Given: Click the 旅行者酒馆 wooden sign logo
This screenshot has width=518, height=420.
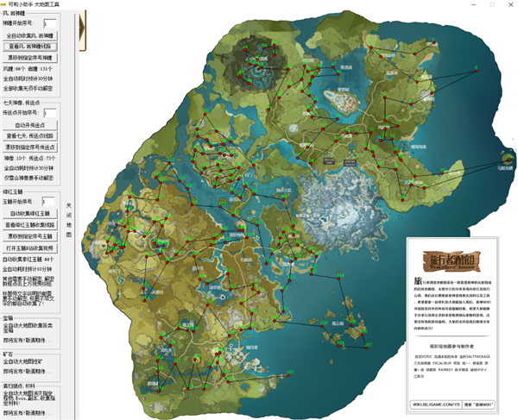Looking at the screenshot, I should pos(452,261).
